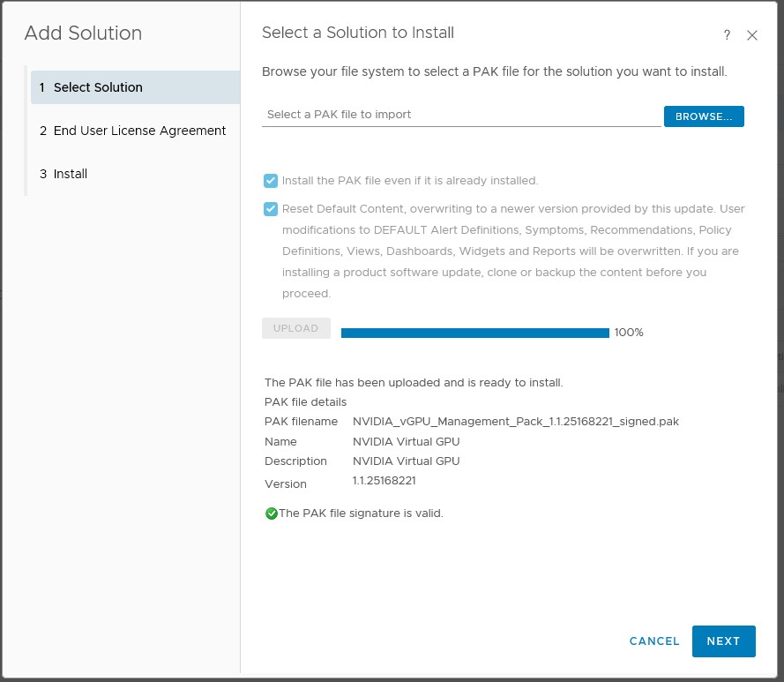
Task: Toggle the Reset Default Content checkbox
Action: tap(271, 209)
